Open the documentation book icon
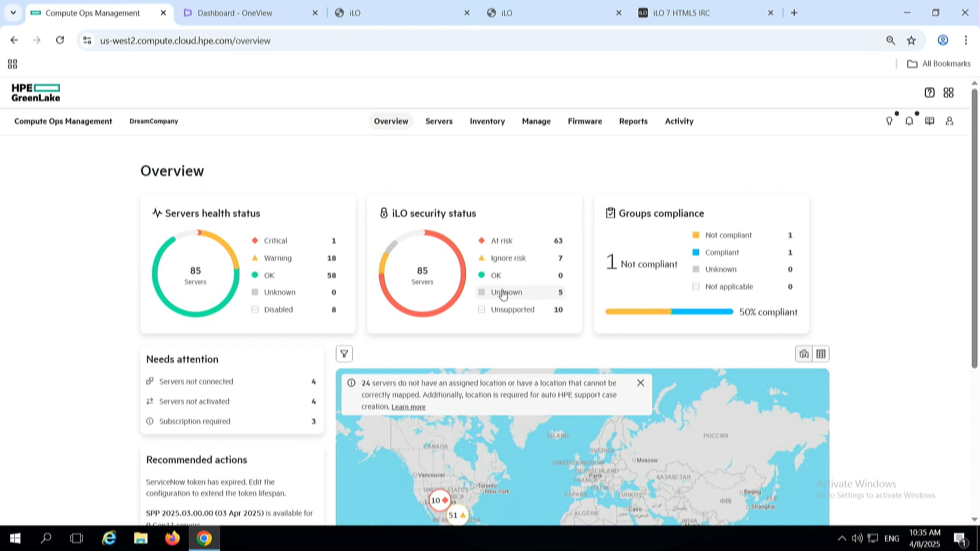The image size is (980, 551). pyautogui.click(x=929, y=121)
